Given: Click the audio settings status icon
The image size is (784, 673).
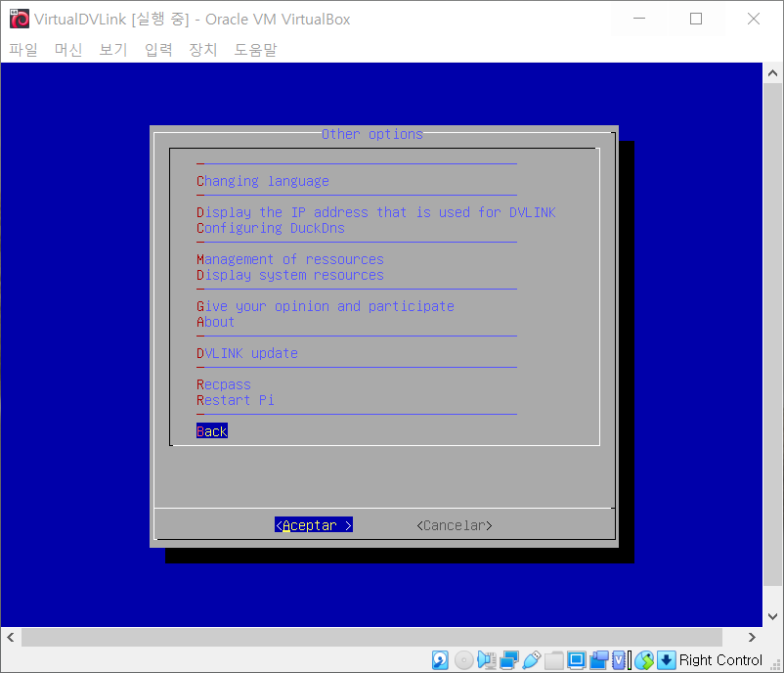Looking at the screenshot, I should click(487, 660).
